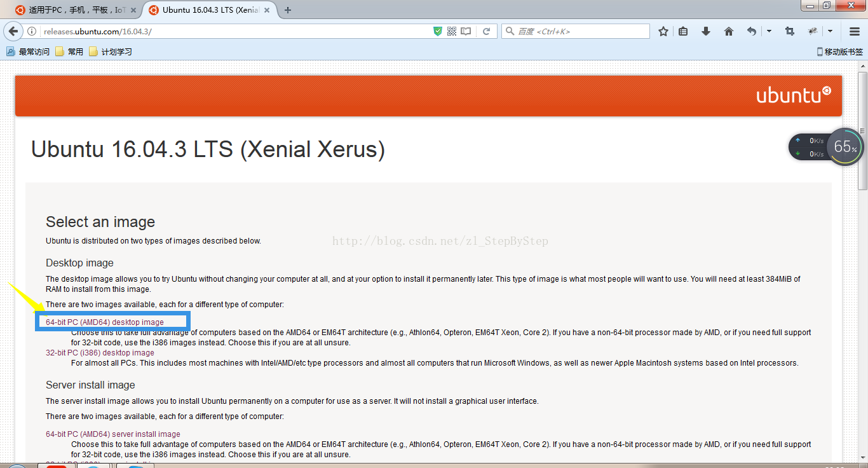Go to the home page icon

pos(729,31)
